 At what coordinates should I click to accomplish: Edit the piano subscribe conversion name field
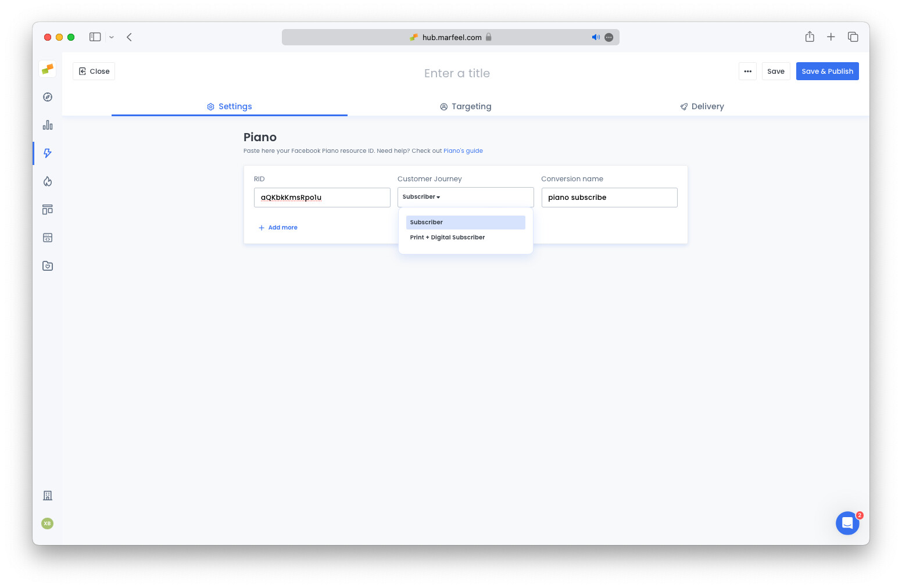pos(609,197)
